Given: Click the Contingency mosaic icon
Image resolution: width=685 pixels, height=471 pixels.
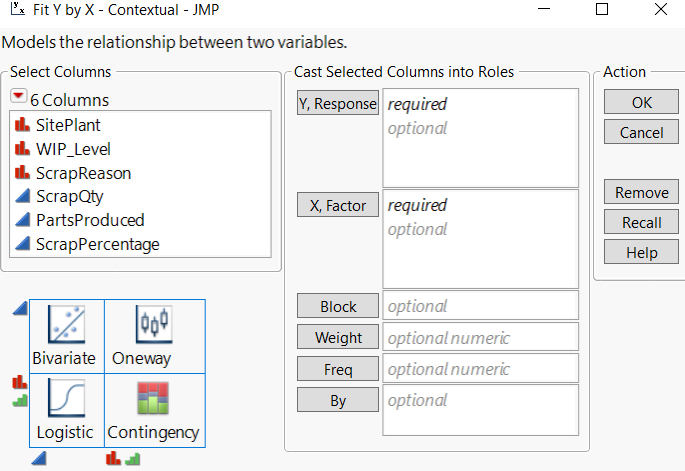Looking at the screenshot, I should click(x=153, y=399).
